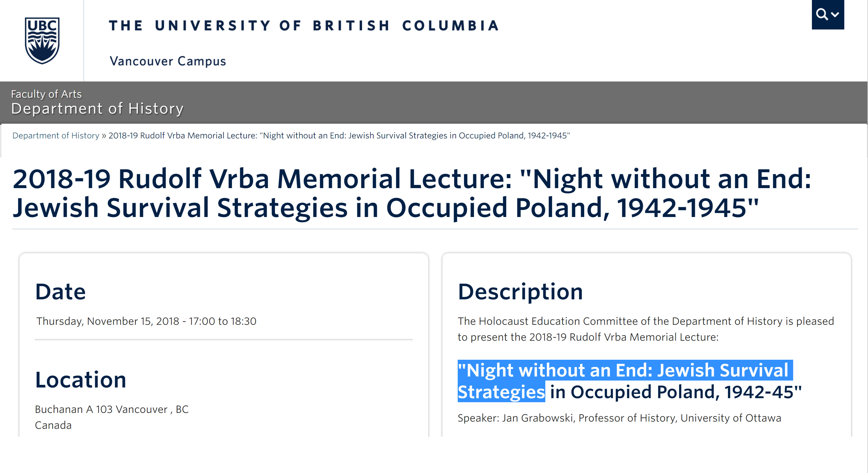868x473 pixels.
Task: Click the breadcrumb's current lecture page title
Action: (x=339, y=135)
